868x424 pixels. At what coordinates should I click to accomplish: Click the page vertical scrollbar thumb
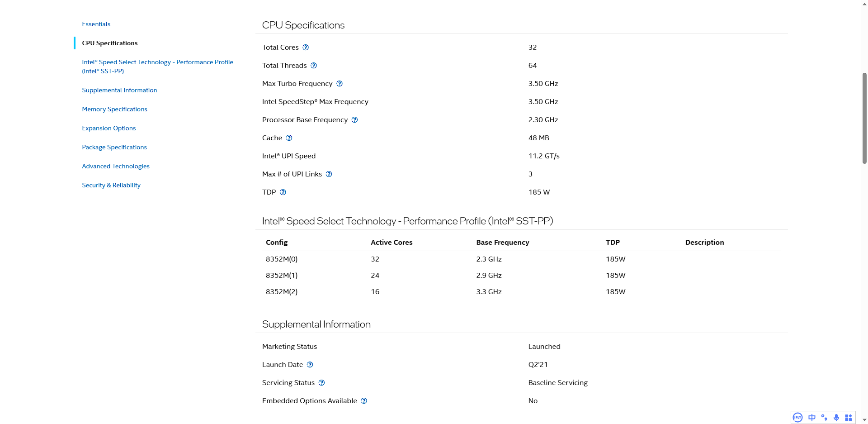click(x=864, y=118)
